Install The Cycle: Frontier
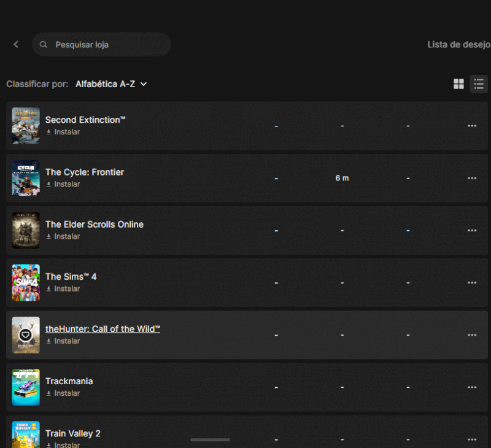The width and height of the screenshot is (491, 448). point(63,184)
